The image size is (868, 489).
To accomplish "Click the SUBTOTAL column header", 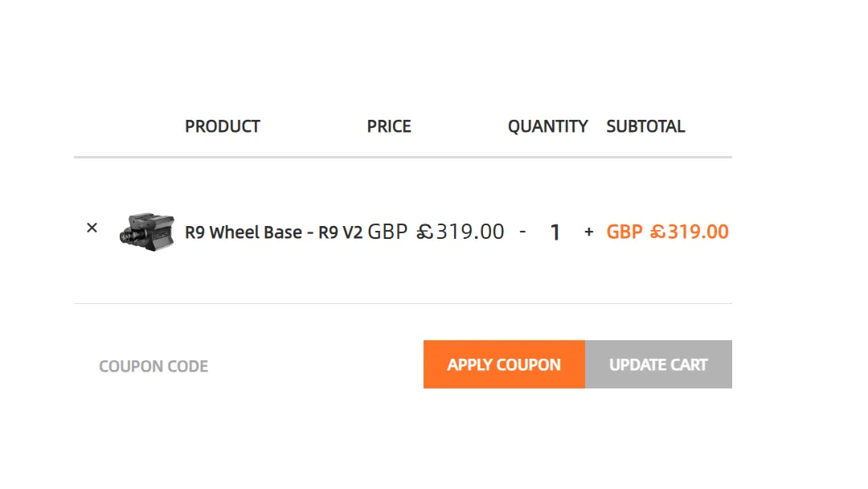I will pos(645,126).
